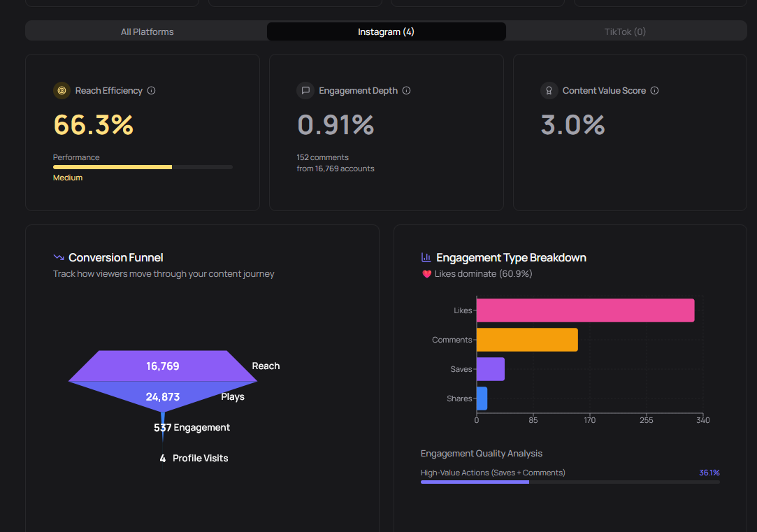Select the Reach funnel segment
The image size is (757, 532).
click(x=162, y=366)
